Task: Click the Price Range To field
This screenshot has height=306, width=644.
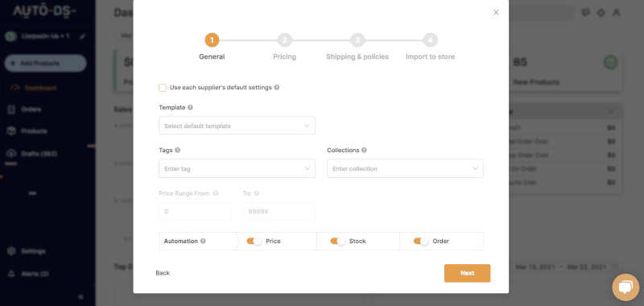Action: point(279,211)
